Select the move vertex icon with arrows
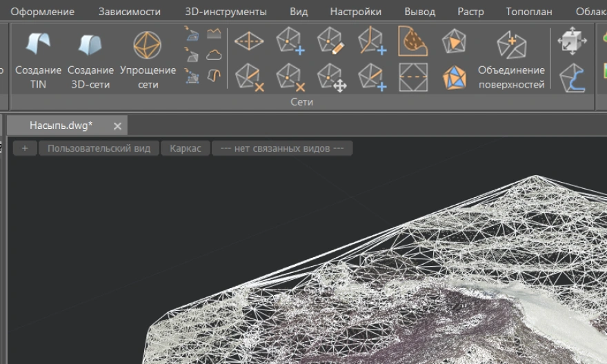607x364 pixels. click(x=331, y=77)
